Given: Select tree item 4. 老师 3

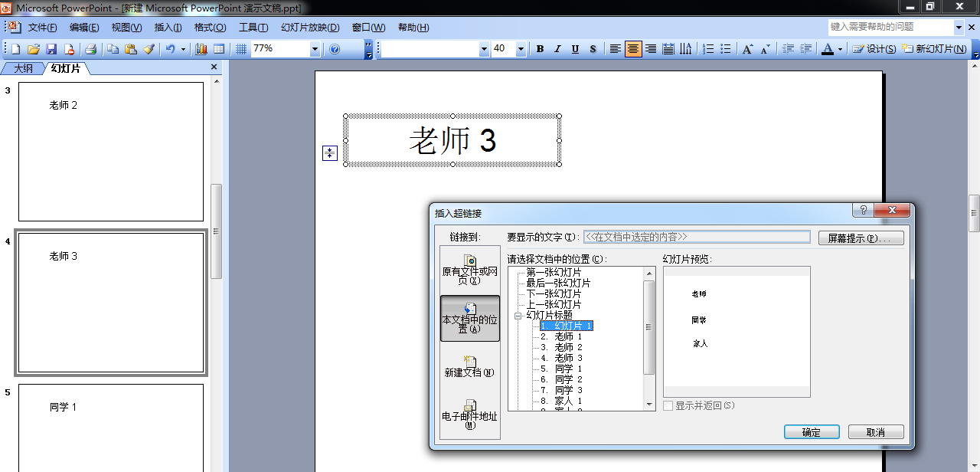Looking at the screenshot, I should 561,358.
